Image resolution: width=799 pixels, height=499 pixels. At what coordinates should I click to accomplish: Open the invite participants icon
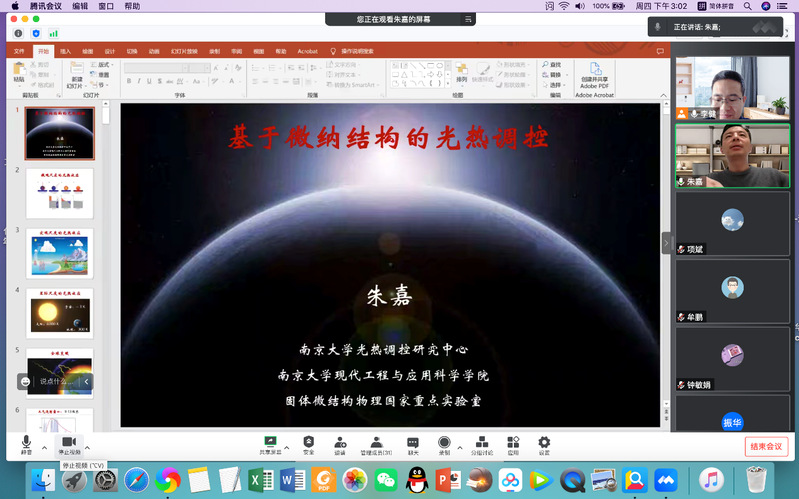pyautogui.click(x=339, y=442)
